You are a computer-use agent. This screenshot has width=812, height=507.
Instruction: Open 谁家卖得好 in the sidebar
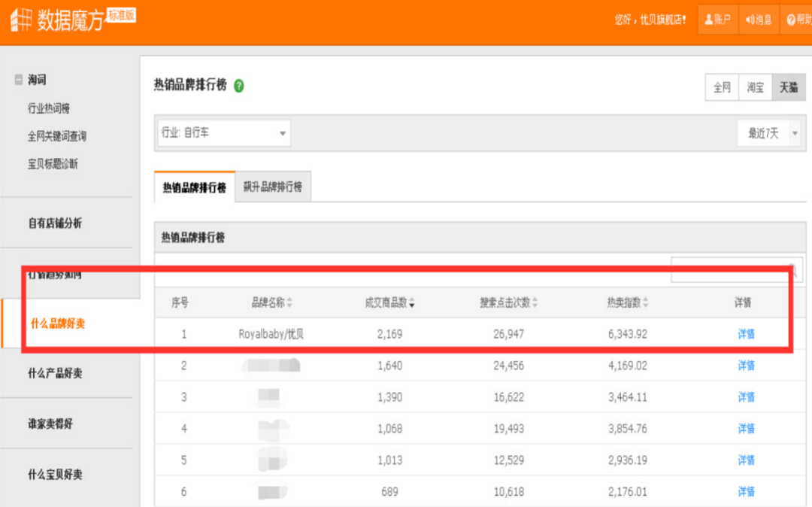(x=50, y=424)
